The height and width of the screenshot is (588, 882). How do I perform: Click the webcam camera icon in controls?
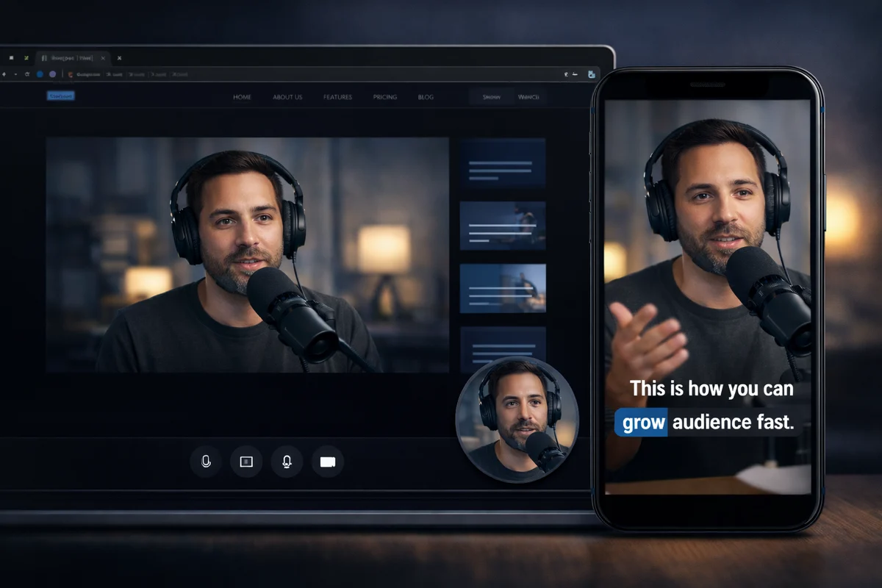327,462
